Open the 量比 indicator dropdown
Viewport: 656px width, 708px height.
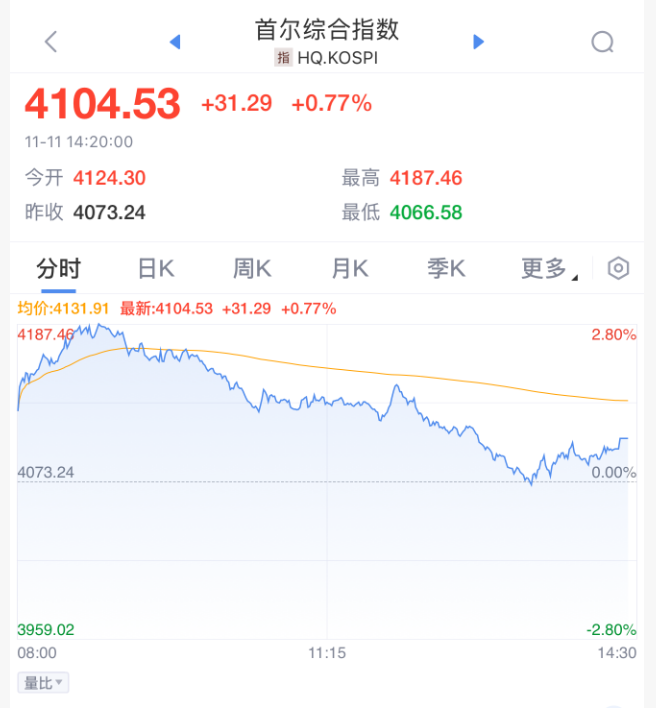click(x=44, y=683)
